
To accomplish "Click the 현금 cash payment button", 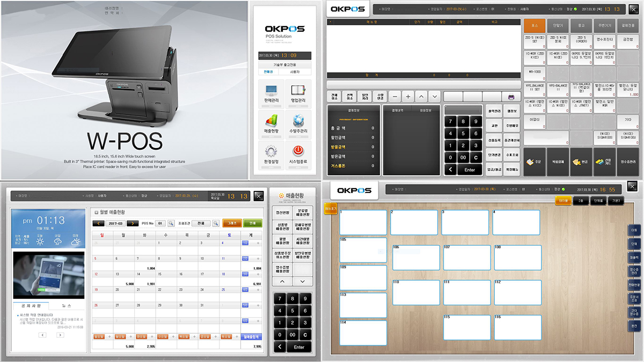I will click(x=581, y=161).
